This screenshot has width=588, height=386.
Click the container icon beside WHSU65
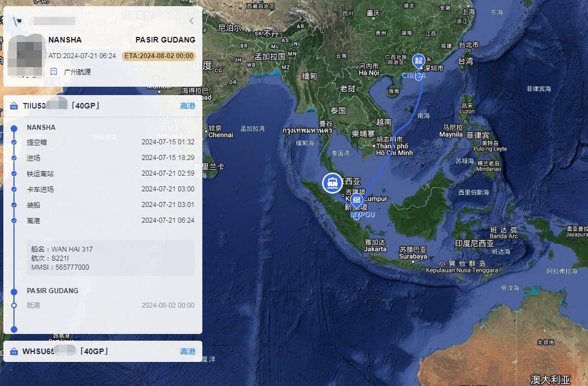[15, 352]
